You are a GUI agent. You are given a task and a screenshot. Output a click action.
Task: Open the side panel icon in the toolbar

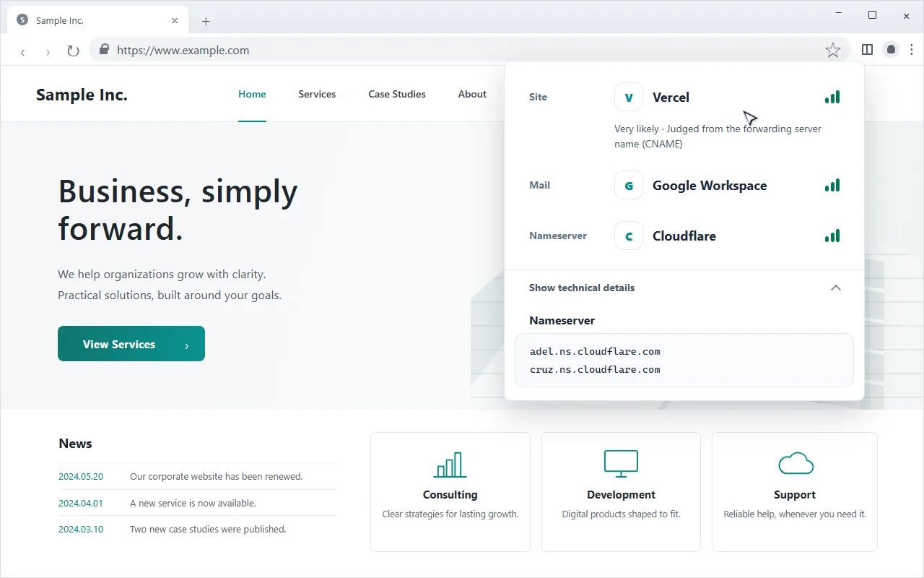pyautogui.click(x=867, y=49)
